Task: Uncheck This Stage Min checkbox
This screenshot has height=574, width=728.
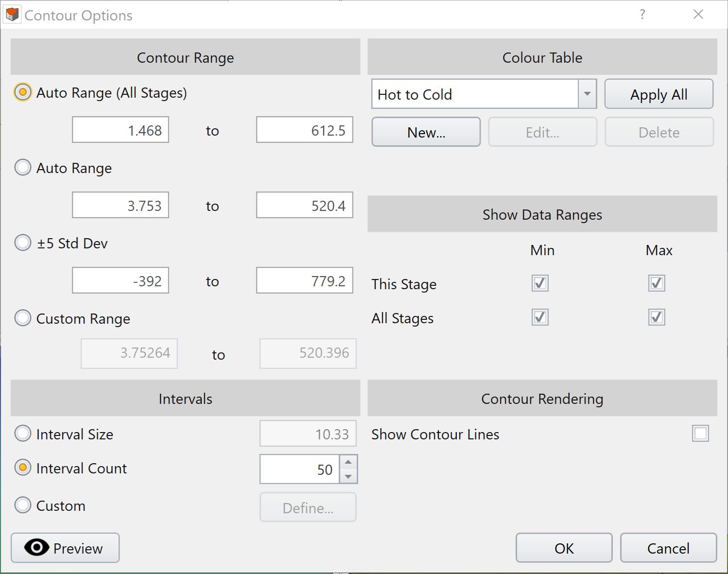Action: 540,283
